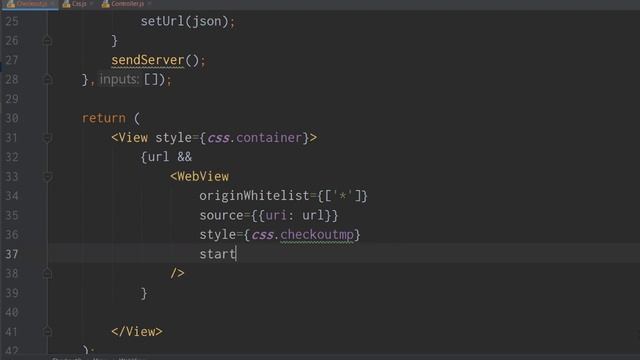
Task: Click the underlined checkoutmp property
Action: (x=317, y=235)
